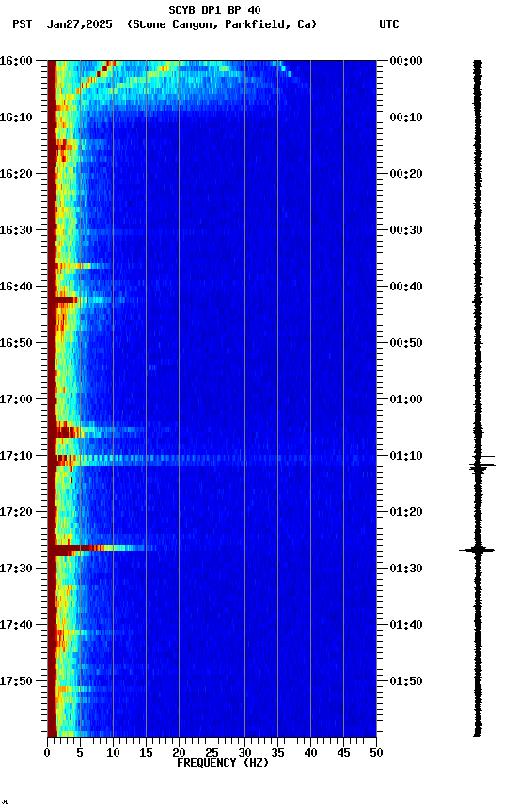Screen dimensions: 519x812
Task: Click the UTC timezone label
Action: [x=389, y=24]
